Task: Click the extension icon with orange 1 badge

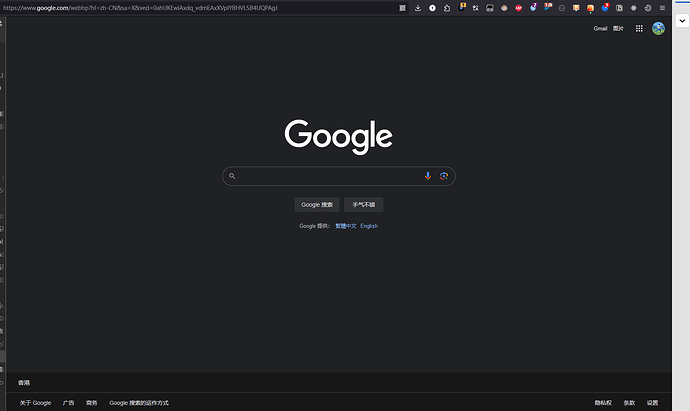Action: 462,7
